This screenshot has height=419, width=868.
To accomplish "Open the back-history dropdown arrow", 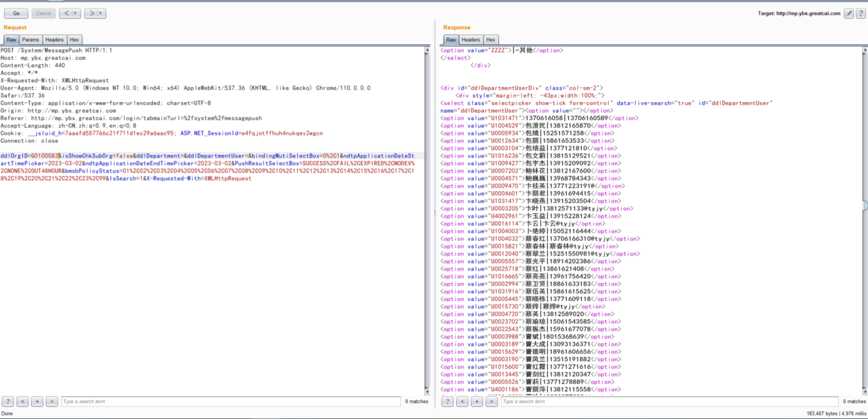I will click(x=75, y=13).
